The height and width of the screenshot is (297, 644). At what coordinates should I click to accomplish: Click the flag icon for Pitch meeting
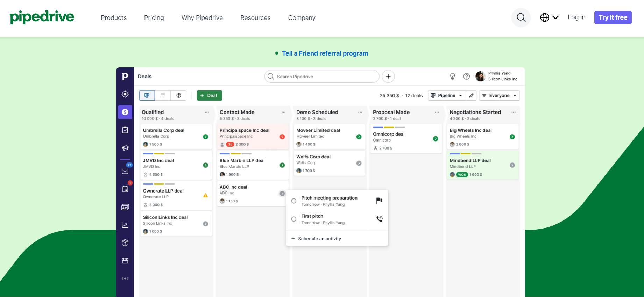click(x=379, y=201)
